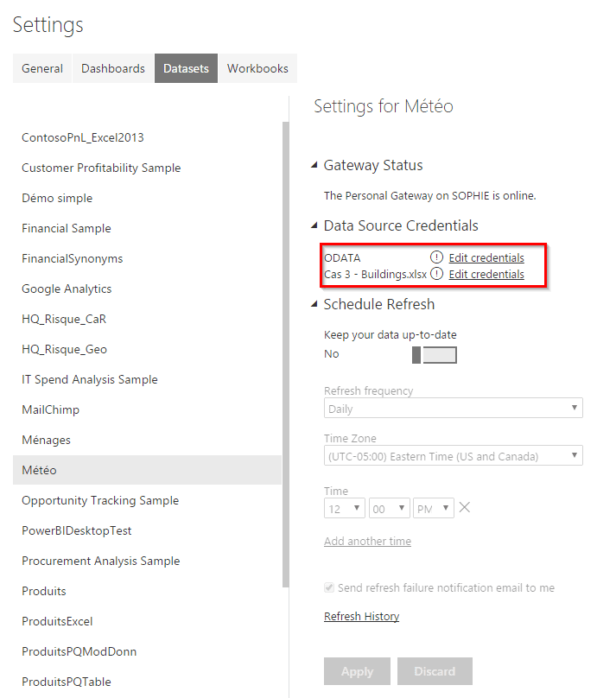616x698 pixels.
Task: Open the AM/PM dropdown
Action: pos(433,509)
